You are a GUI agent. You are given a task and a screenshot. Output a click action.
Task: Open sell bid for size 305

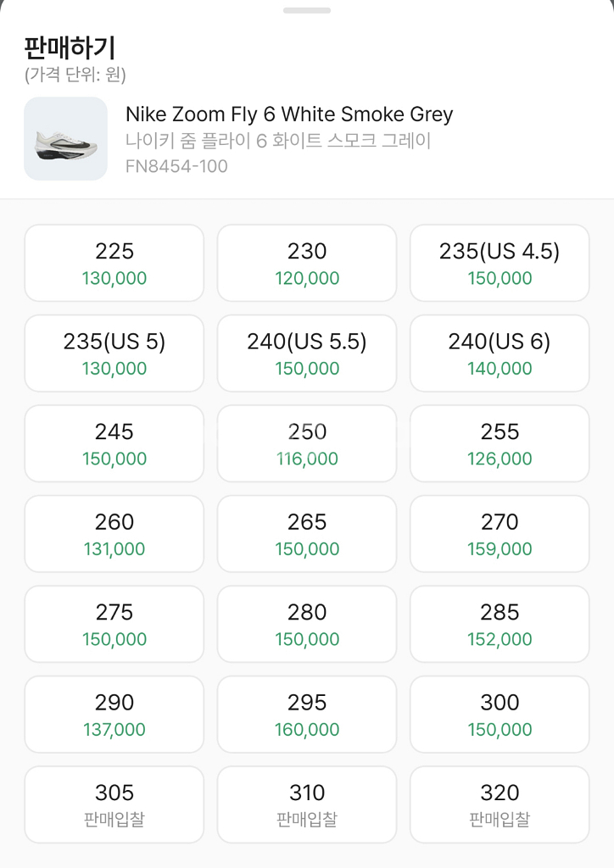(114, 804)
